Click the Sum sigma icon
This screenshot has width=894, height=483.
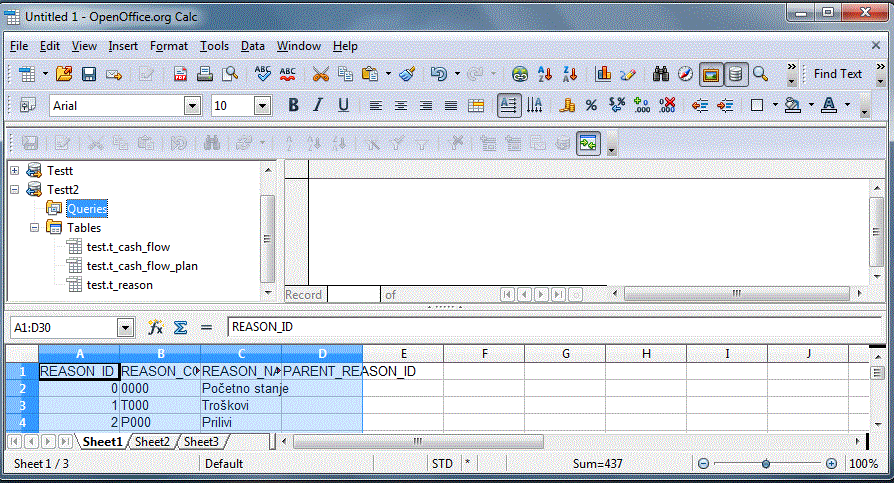(x=181, y=327)
